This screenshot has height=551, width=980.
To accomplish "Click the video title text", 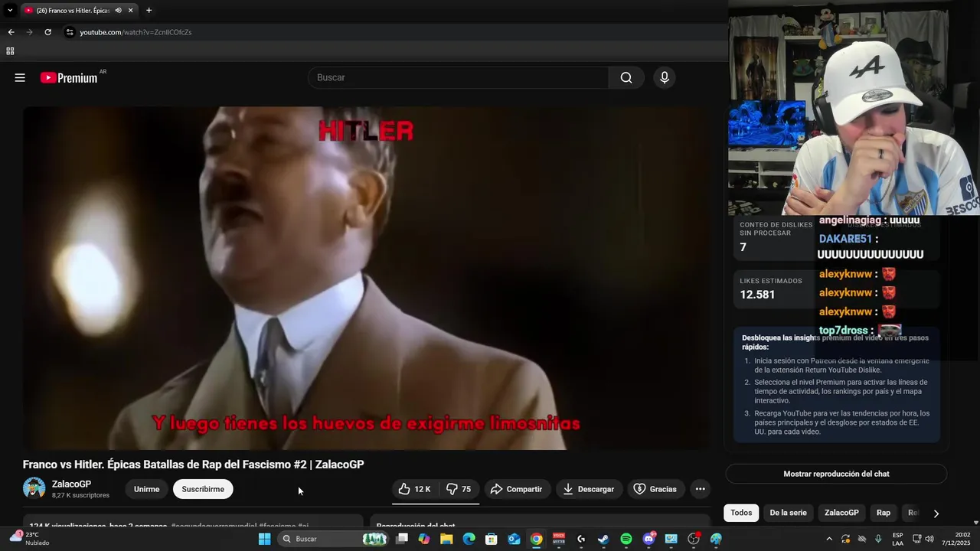I will point(193,465).
